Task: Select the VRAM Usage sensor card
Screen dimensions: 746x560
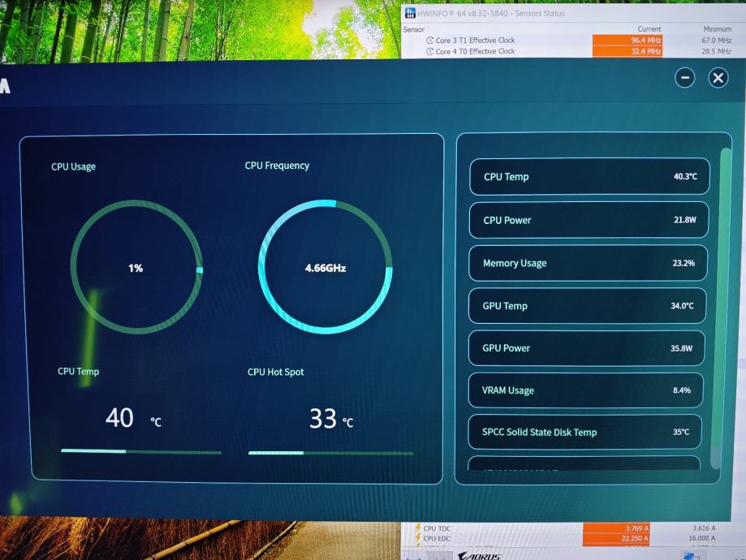Action: [x=585, y=390]
